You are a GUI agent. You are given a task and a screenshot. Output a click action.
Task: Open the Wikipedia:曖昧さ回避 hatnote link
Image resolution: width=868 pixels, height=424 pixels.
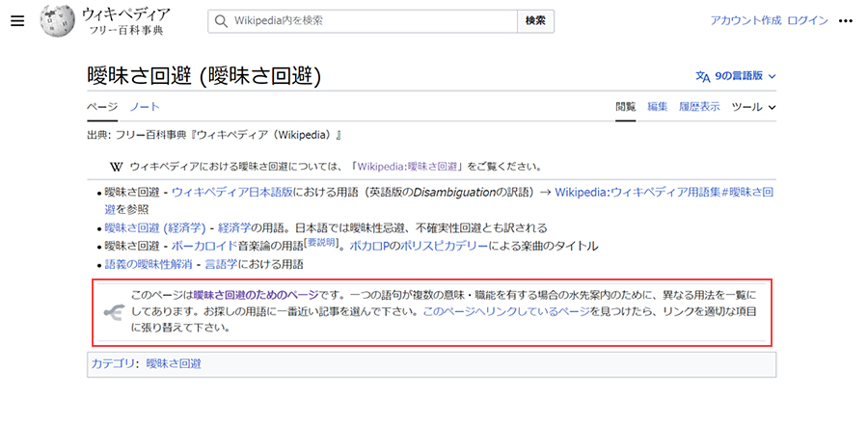click(x=407, y=167)
